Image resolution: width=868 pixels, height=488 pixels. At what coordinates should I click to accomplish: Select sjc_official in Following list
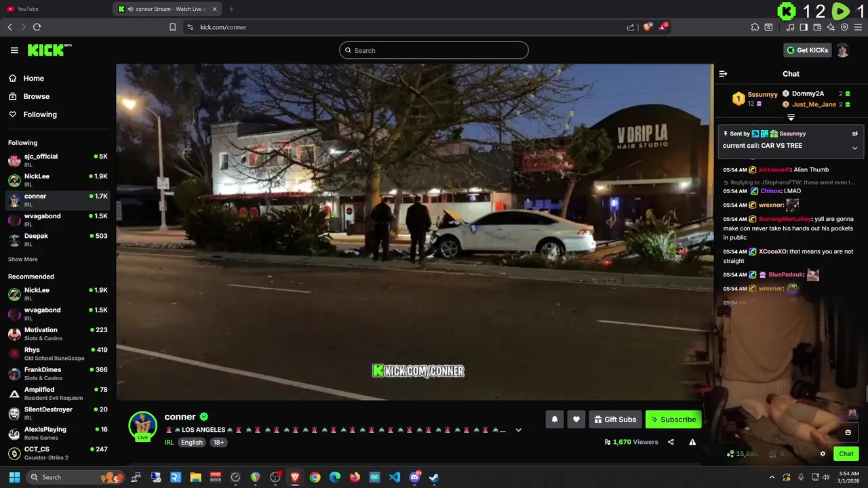(58, 161)
